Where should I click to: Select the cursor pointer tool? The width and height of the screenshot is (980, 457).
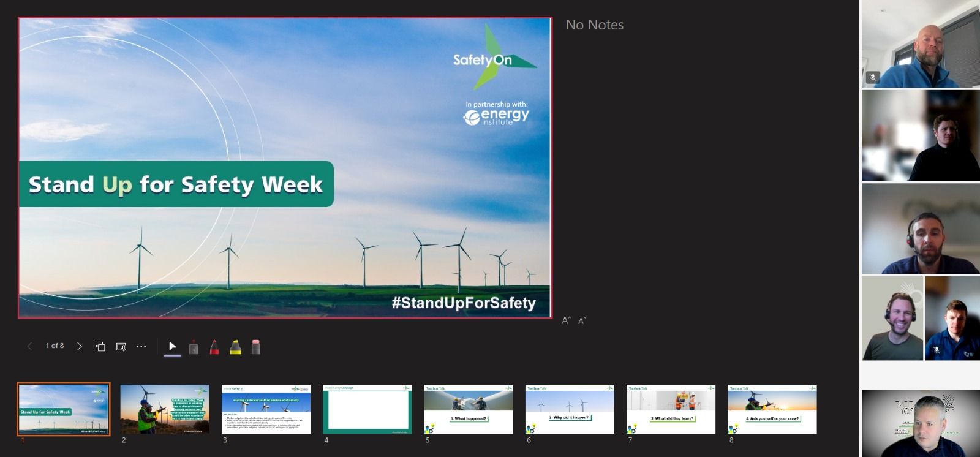click(x=173, y=347)
